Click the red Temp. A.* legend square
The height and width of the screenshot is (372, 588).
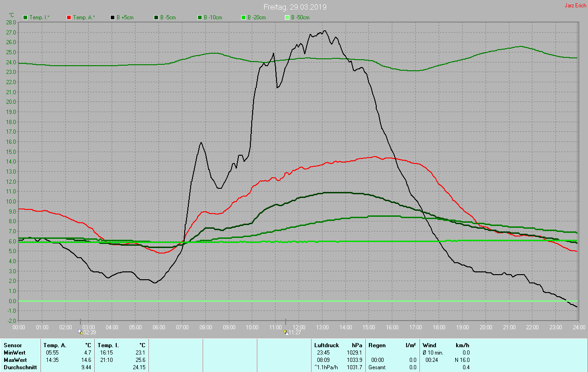68,17
